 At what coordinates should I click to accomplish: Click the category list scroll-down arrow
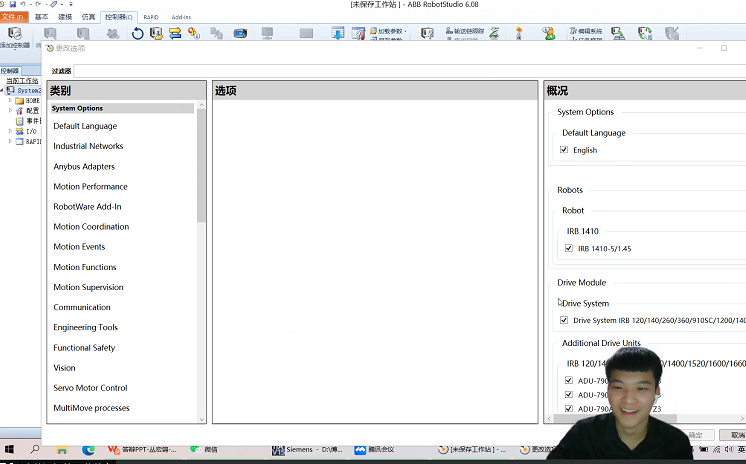point(202,419)
